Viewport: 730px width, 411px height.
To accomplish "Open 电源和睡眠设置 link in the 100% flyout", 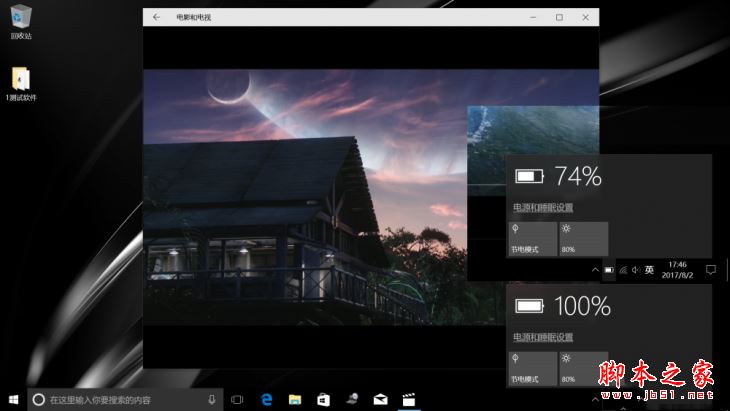I will (x=543, y=337).
